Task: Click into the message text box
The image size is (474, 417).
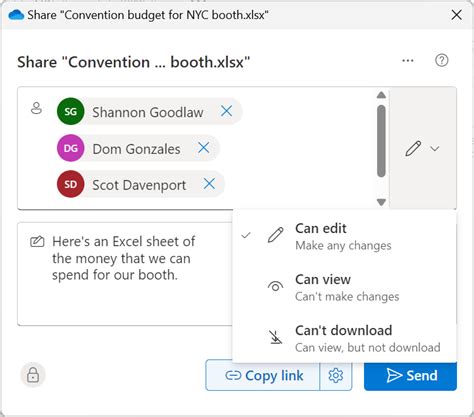Action: (125, 274)
